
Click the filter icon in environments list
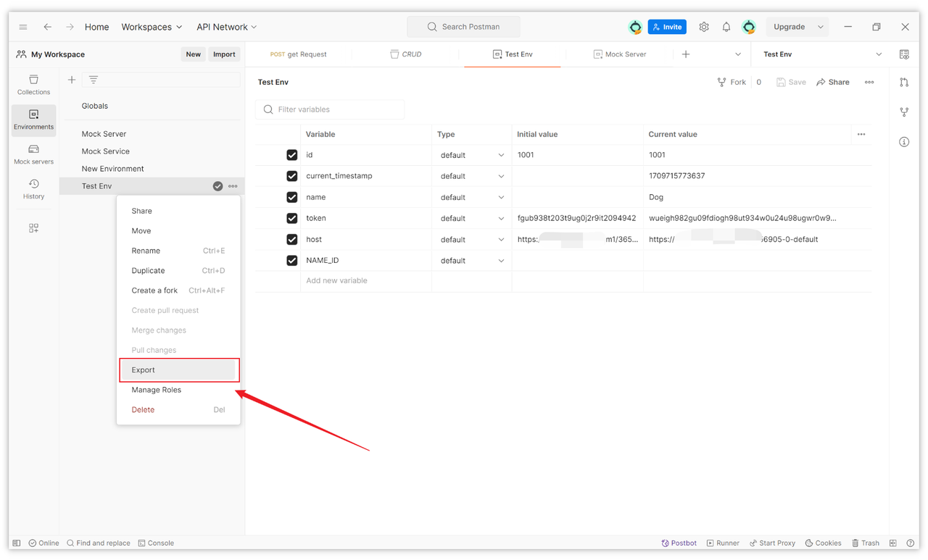(94, 80)
